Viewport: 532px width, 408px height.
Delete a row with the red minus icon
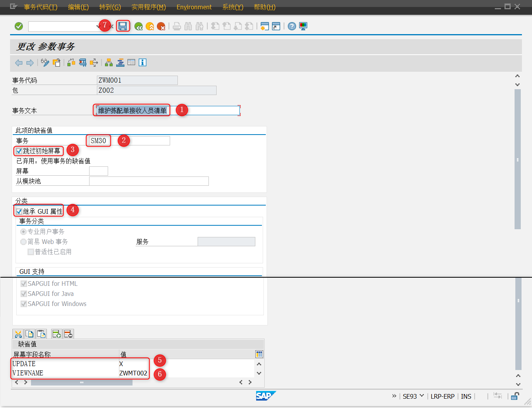tap(69, 334)
